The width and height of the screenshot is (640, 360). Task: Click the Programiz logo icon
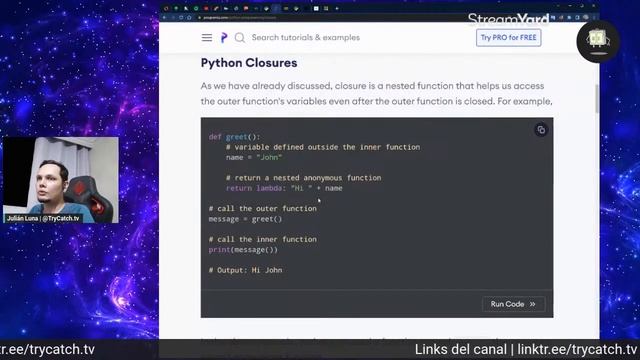(x=224, y=38)
